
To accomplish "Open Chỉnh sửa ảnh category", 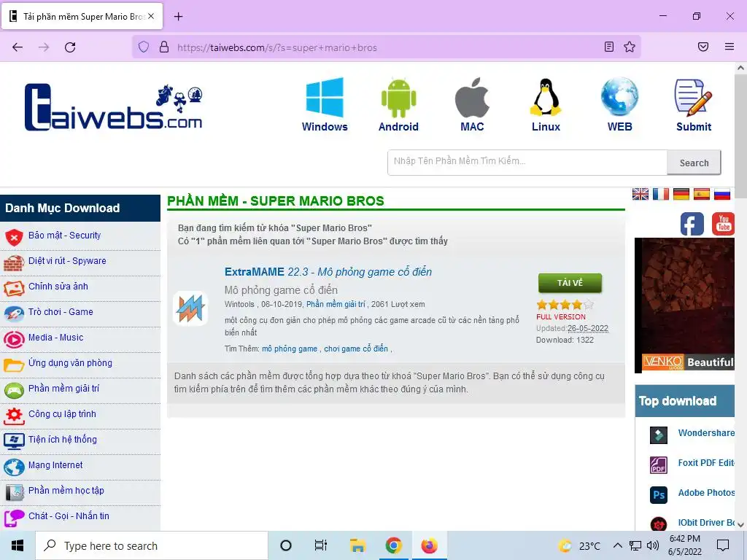I will point(58,286).
